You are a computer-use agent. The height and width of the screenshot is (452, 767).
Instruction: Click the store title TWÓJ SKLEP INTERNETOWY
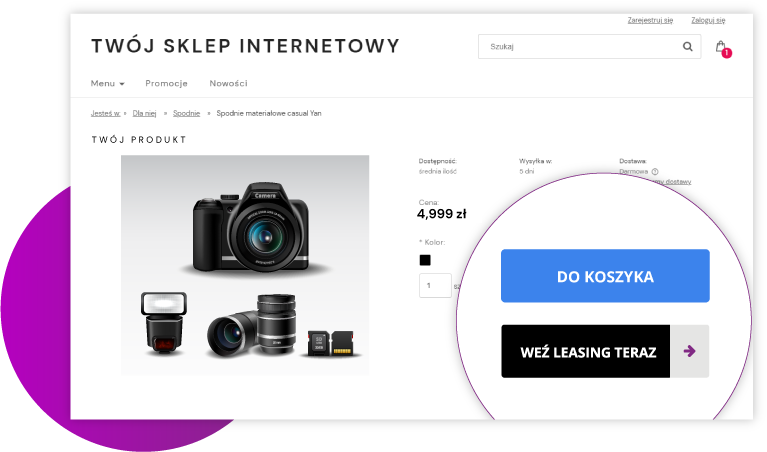(x=246, y=46)
